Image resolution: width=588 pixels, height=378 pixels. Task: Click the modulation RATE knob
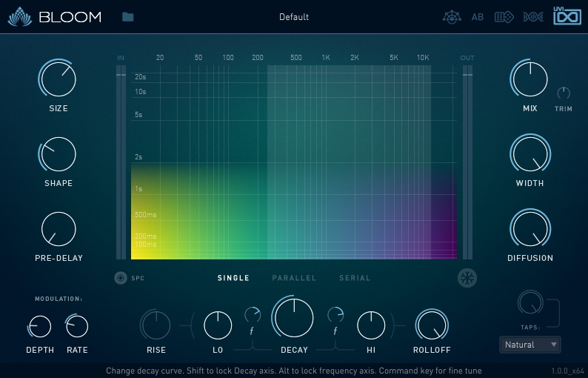coord(77,326)
